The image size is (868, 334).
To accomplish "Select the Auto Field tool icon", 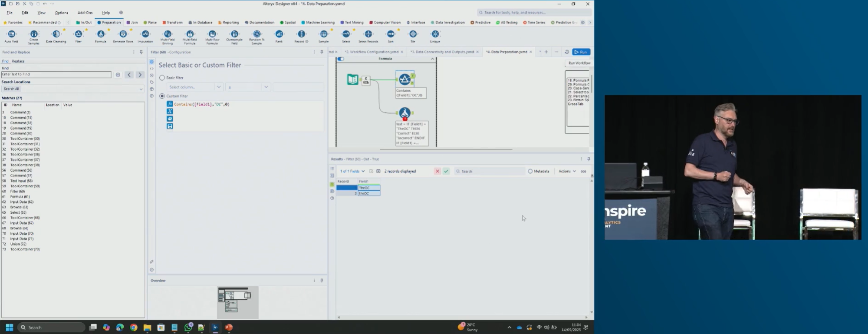I will [11, 34].
